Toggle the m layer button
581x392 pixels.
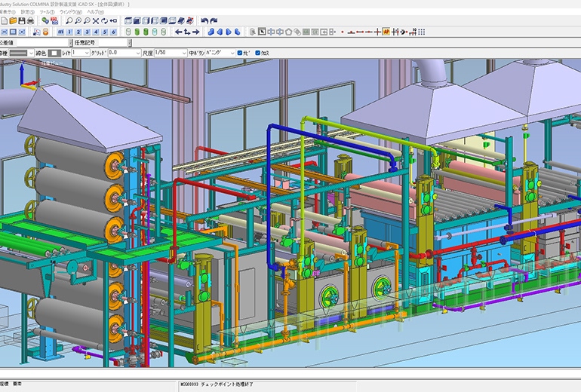coord(60,32)
